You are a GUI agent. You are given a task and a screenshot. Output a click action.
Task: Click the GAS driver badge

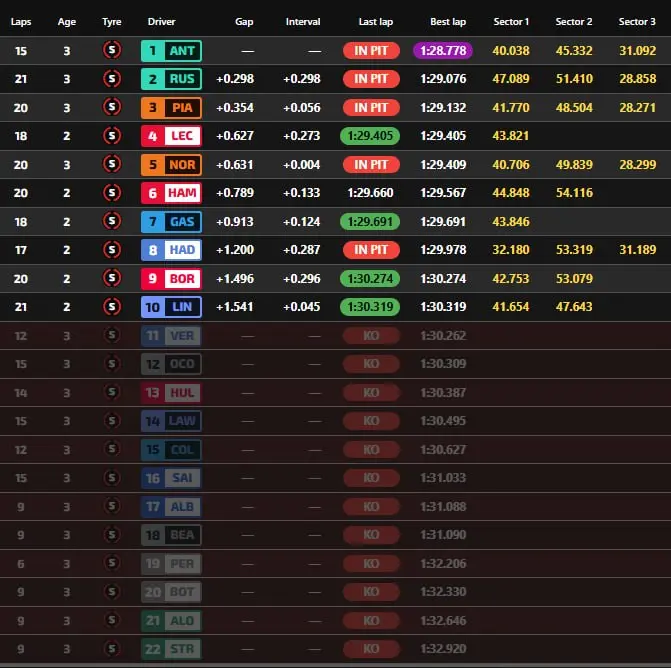coord(171,221)
